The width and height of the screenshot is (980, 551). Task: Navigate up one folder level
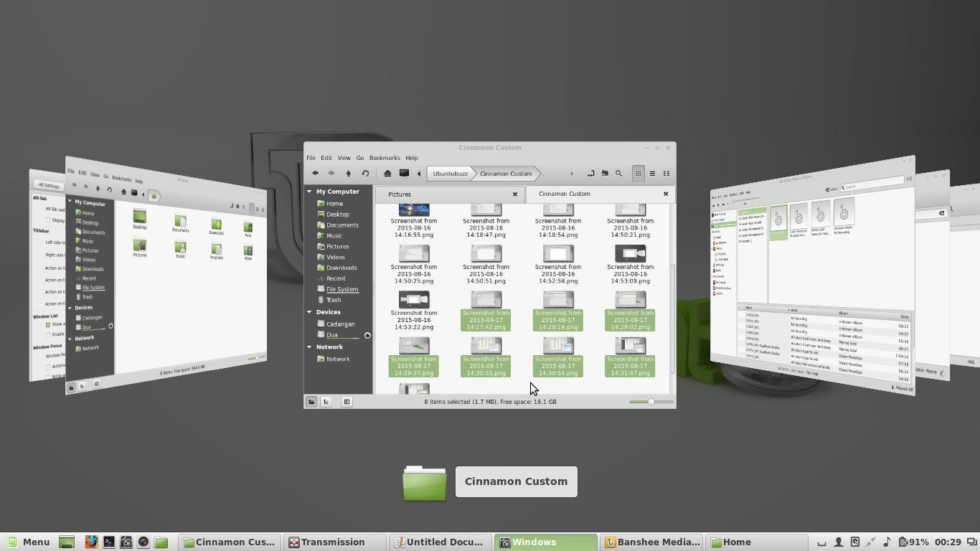tap(348, 173)
